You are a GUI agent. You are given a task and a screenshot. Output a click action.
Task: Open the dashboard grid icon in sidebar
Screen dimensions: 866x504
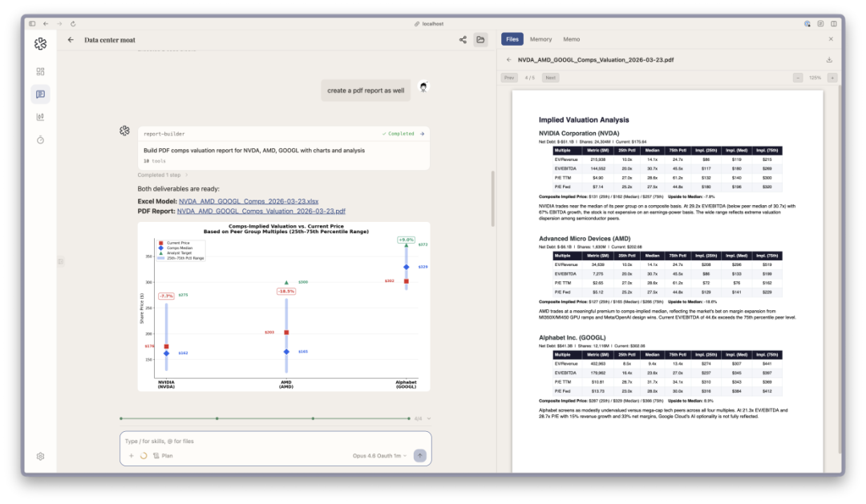[x=40, y=72]
